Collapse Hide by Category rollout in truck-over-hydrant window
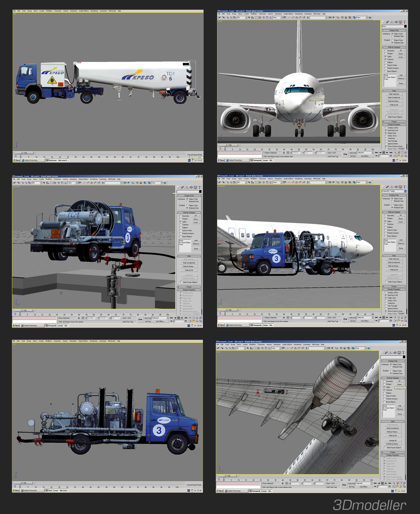 point(189,213)
